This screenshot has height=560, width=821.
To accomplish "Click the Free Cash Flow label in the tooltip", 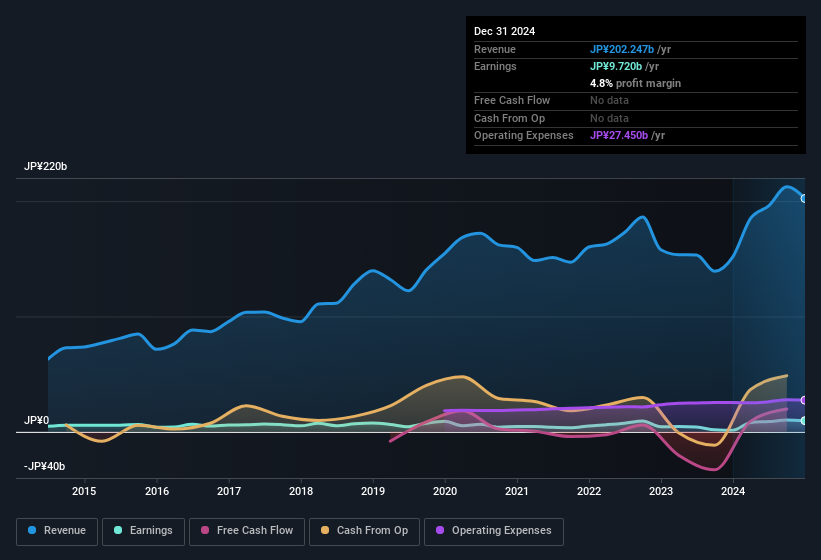I will 512,100.
